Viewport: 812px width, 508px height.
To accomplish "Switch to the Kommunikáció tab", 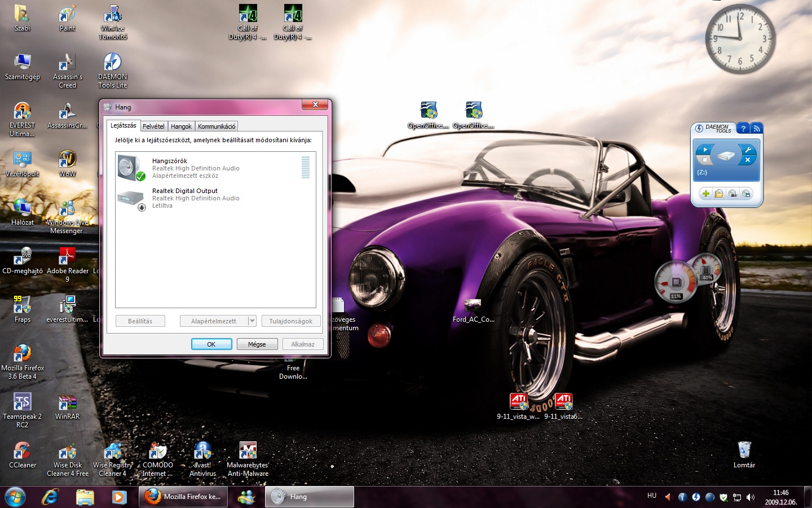I will pos(217,126).
